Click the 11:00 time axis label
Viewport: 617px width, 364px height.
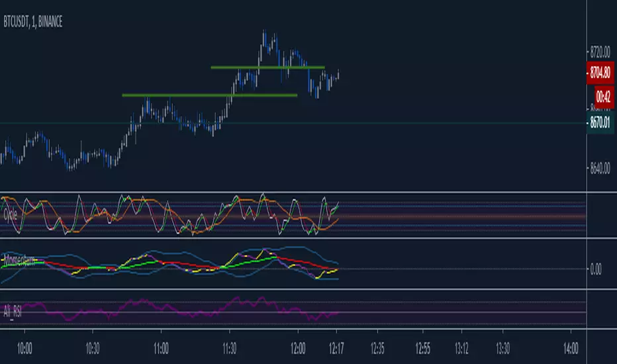coord(161,349)
